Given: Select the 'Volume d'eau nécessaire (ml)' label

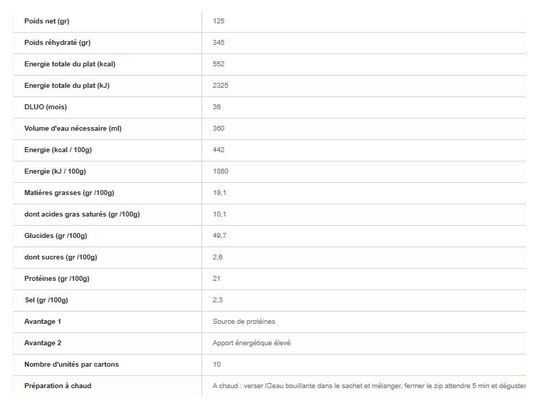Looking at the screenshot, I should (73, 128).
